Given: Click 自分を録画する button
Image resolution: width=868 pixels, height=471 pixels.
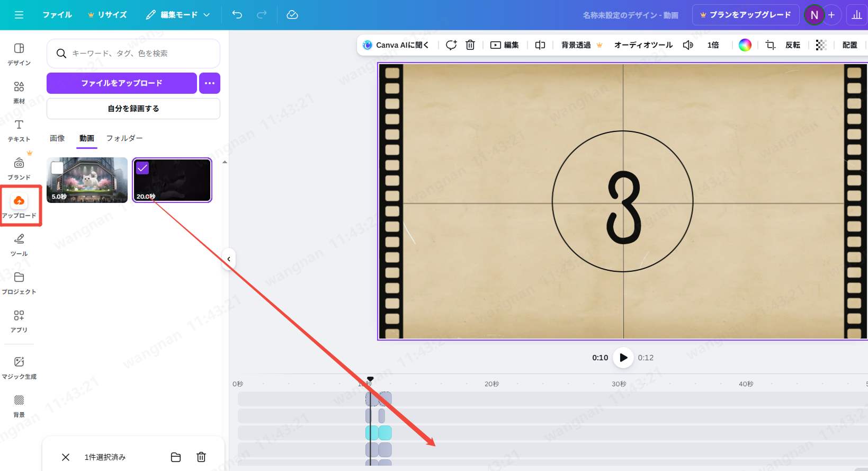Looking at the screenshot, I should (x=133, y=109).
